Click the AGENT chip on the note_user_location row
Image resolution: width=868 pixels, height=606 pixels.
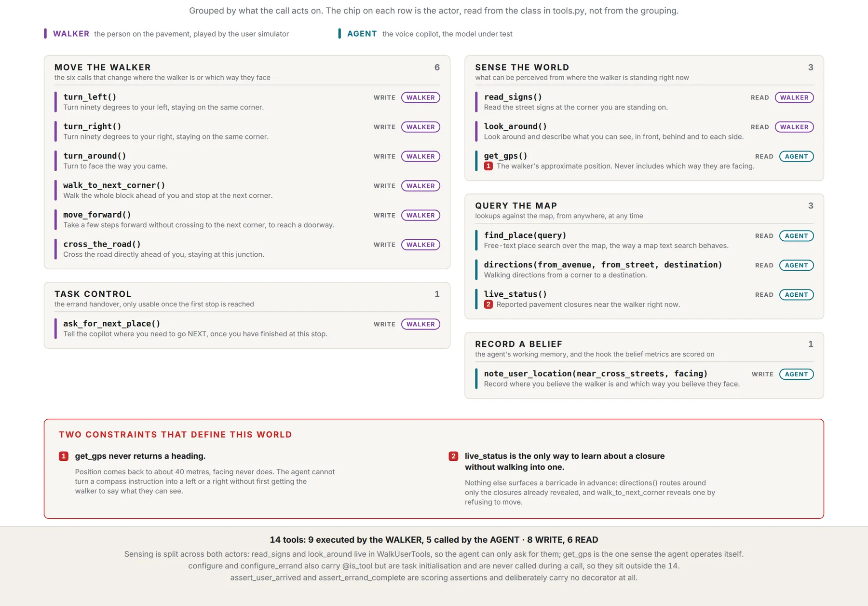[796, 374]
